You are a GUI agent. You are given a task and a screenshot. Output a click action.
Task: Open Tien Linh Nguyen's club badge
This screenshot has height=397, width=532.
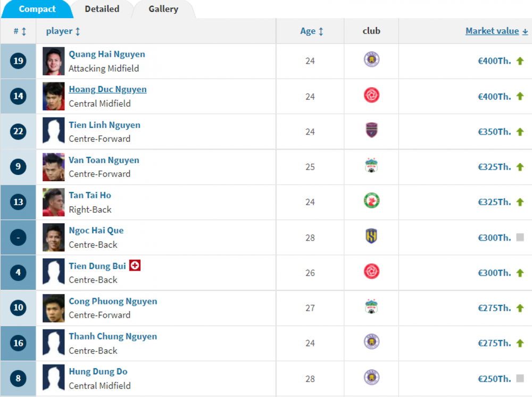(x=371, y=130)
